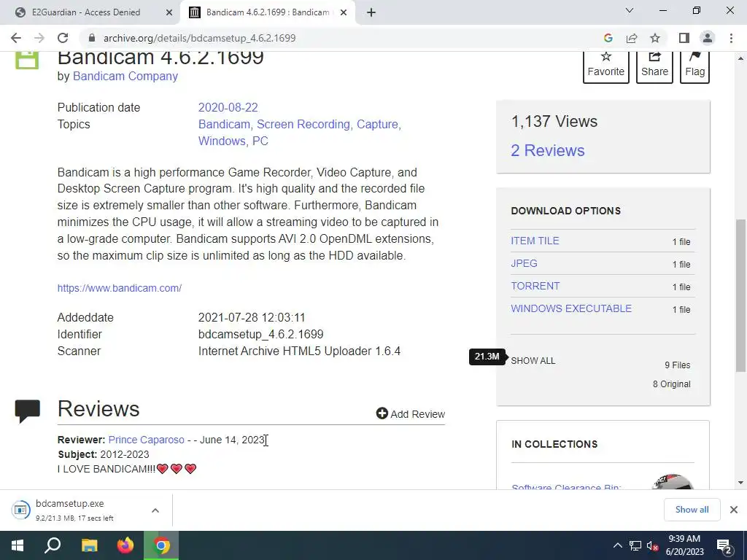This screenshot has height=560, width=747.
Task: Click the green software floppy icon
Action: pyautogui.click(x=27, y=60)
